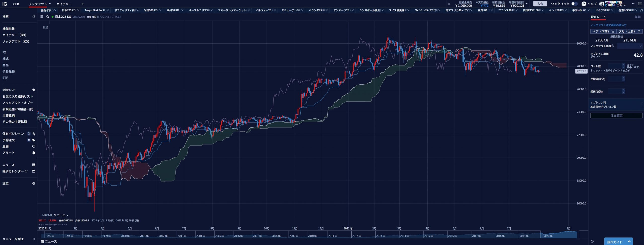
Task: Click news icon in bottom ニュース bar
Action: point(42,241)
